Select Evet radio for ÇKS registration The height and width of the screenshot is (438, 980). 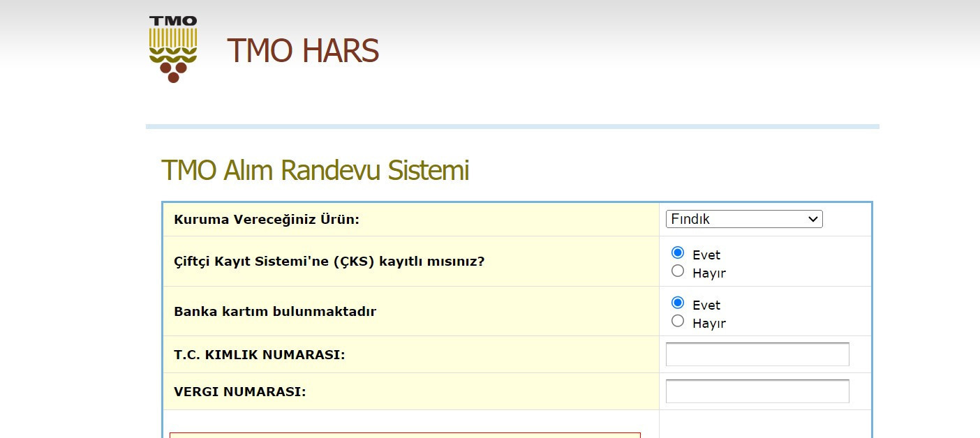point(677,252)
